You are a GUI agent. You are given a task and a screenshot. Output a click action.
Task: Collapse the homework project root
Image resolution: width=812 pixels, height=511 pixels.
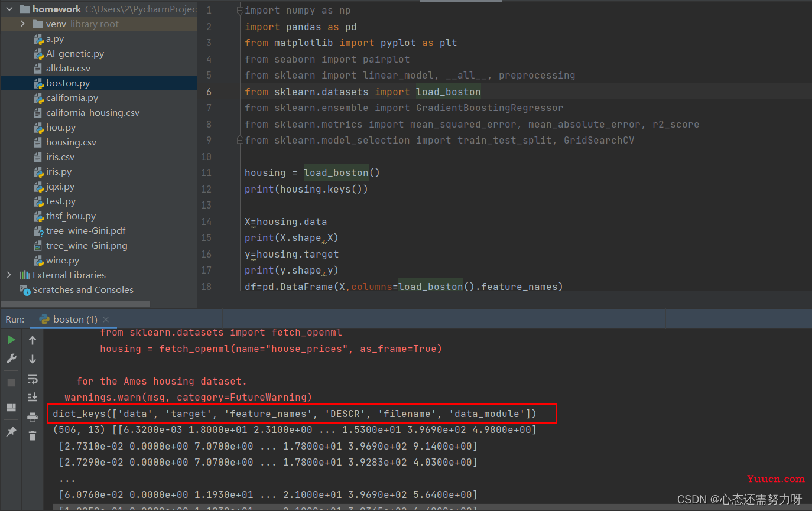click(x=8, y=9)
